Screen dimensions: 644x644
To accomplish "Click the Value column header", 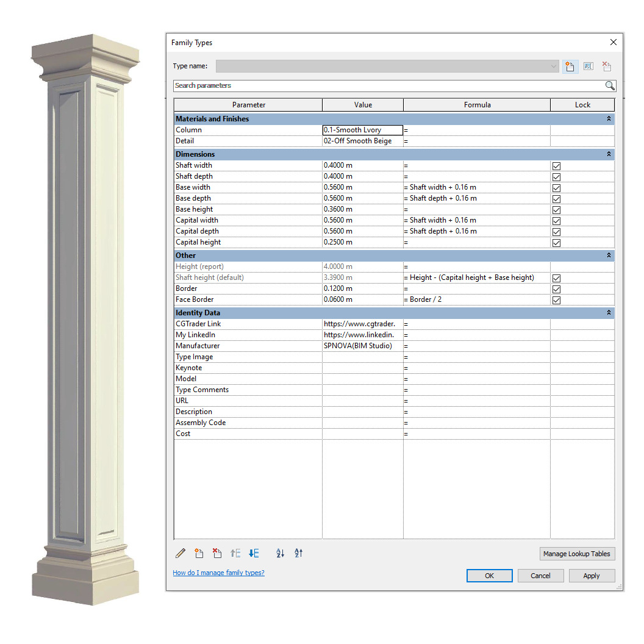I will coord(363,105).
